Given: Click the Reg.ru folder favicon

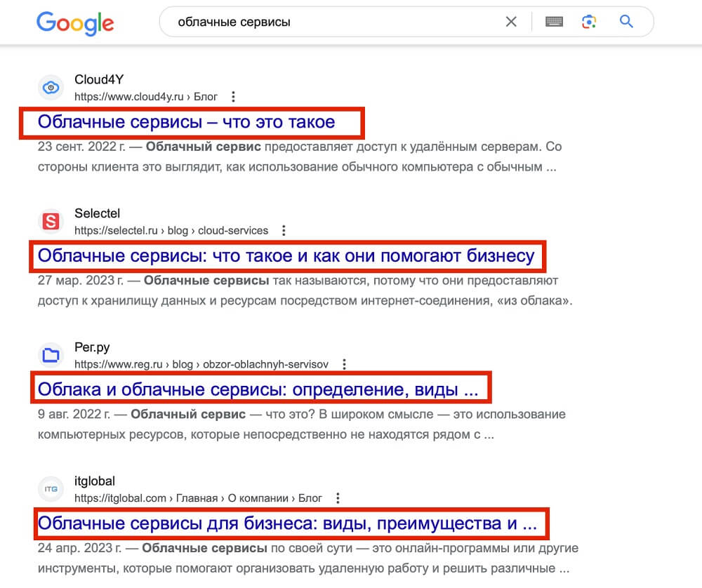Looking at the screenshot, I should [x=51, y=355].
